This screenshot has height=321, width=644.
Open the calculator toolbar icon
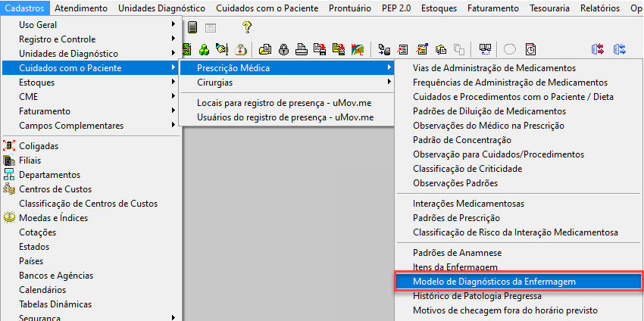[192, 28]
